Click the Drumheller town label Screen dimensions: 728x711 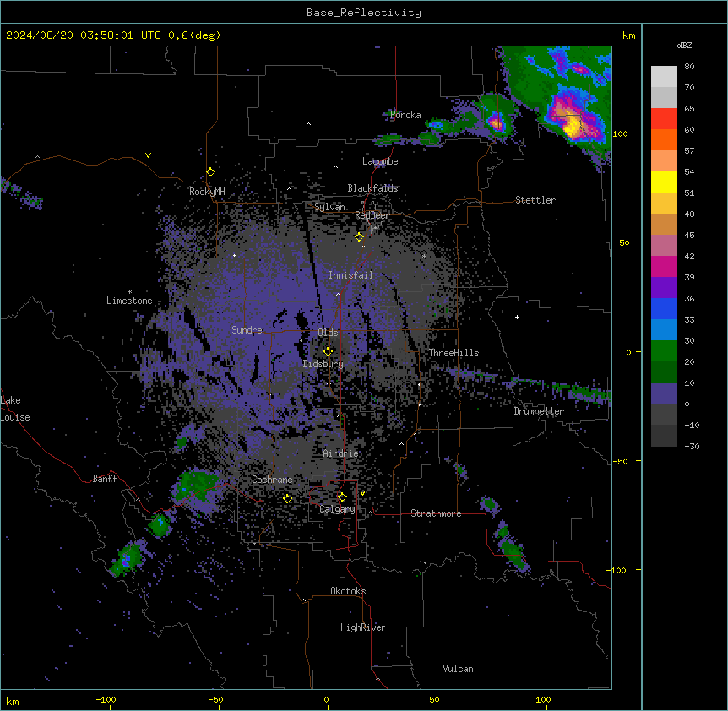[x=539, y=411]
